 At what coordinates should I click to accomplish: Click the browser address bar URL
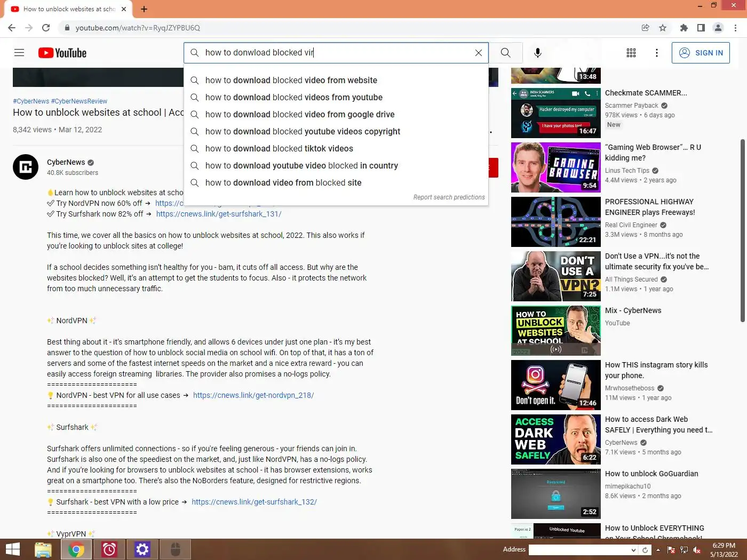click(x=138, y=28)
